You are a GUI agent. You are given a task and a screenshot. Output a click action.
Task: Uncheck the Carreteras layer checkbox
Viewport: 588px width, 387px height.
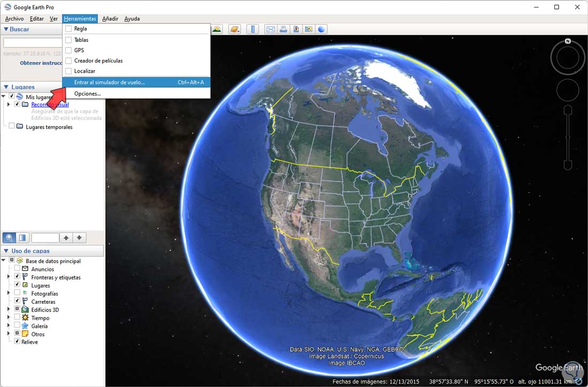(x=17, y=301)
